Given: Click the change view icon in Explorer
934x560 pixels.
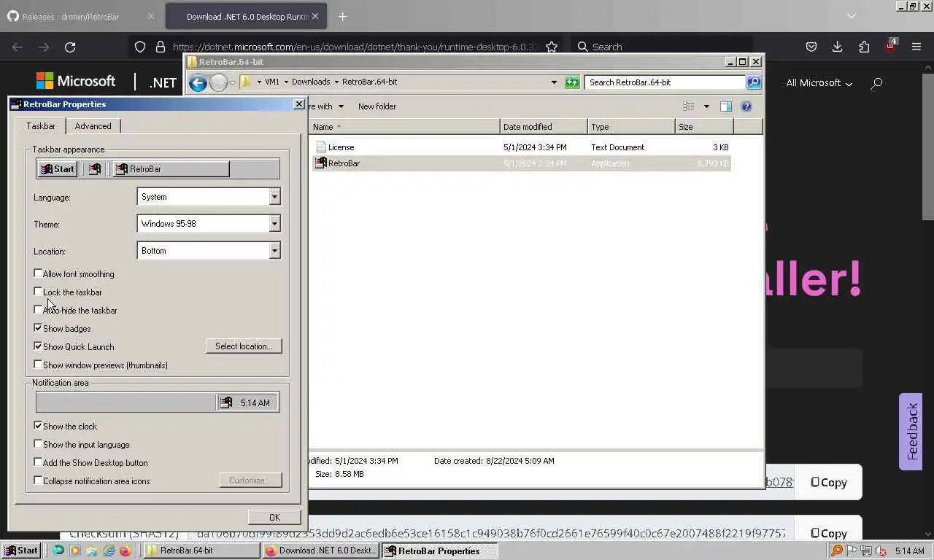Looking at the screenshot, I should click(688, 106).
